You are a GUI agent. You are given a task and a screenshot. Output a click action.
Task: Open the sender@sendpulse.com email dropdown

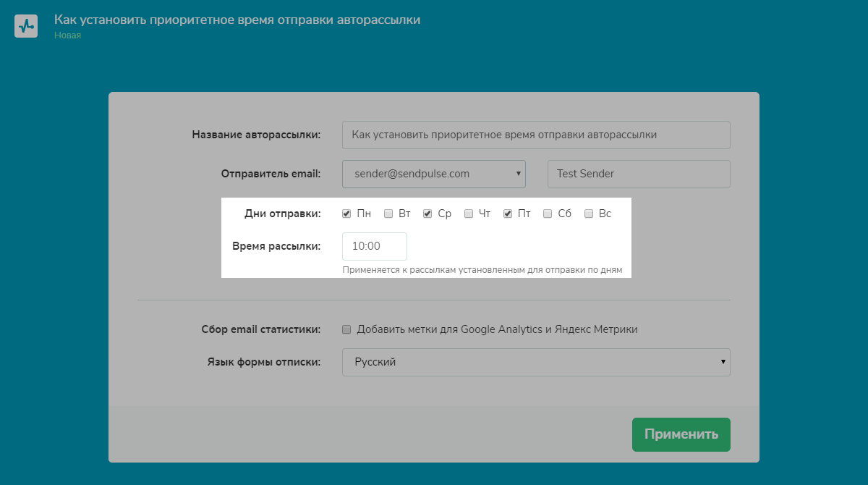[x=433, y=174]
